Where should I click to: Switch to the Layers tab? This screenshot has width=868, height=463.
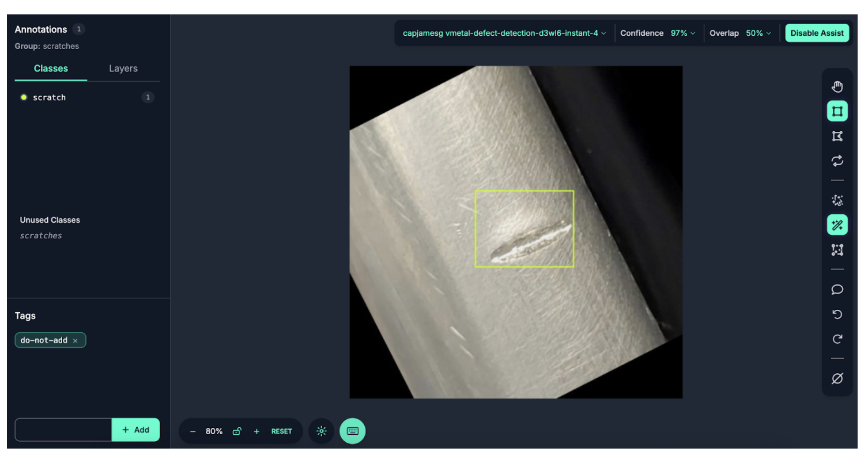tap(123, 69)
